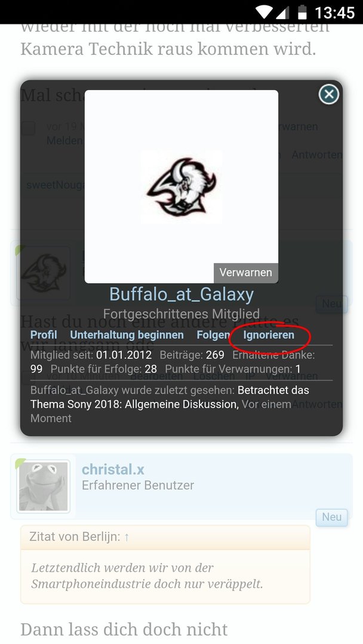
Task: Click the dimmed small buffalo avatar thumbnail
Action: point(44,273)
